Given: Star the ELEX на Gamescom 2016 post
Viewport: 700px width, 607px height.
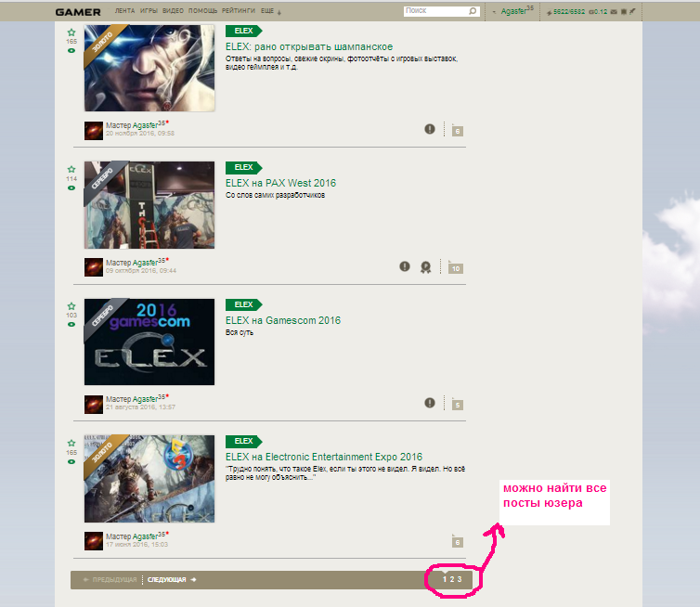Looking at the screenshot, I should coord(71,305).
